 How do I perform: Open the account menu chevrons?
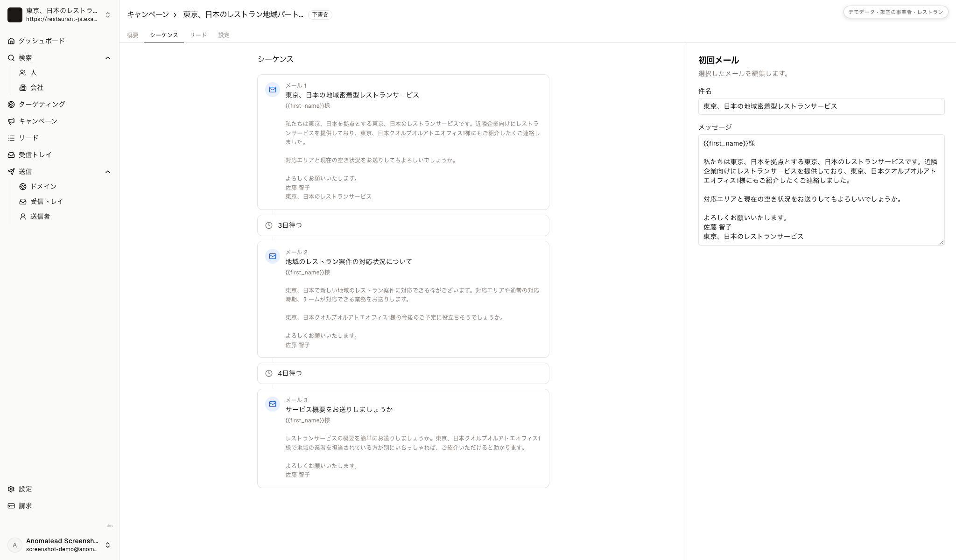point(108,545)
